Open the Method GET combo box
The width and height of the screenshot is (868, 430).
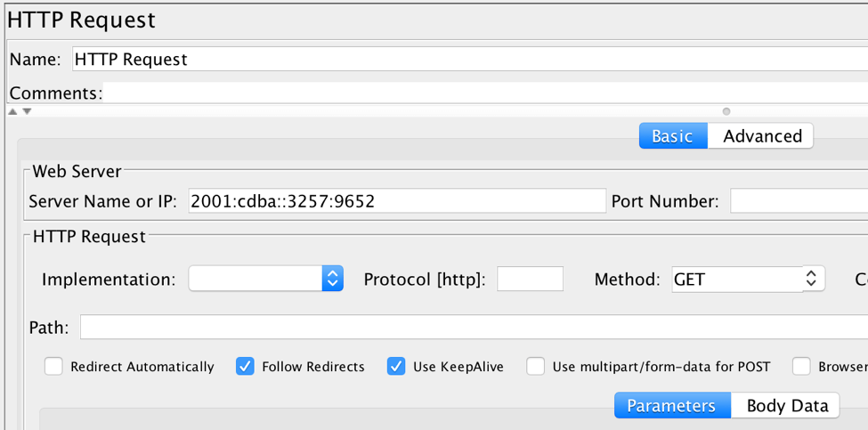(x=749, y=279)
